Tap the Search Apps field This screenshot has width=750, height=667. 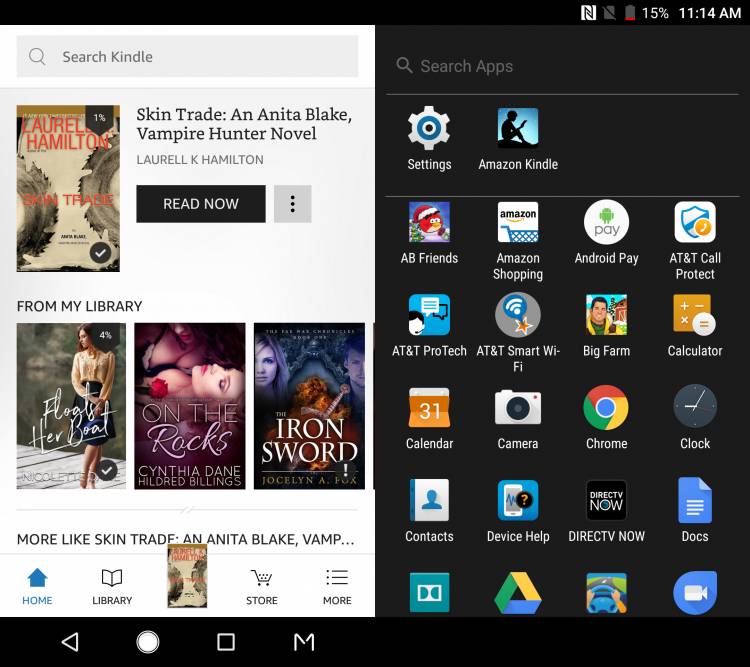tap(562, 66)
